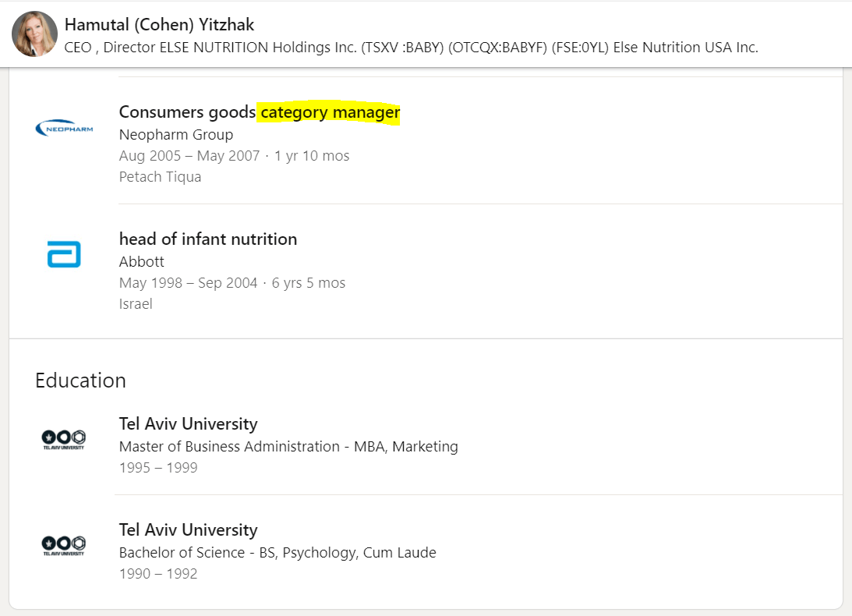852x616 pixels.
Task: Click the highlighted "category manager" text
Action: pos(330,113)
